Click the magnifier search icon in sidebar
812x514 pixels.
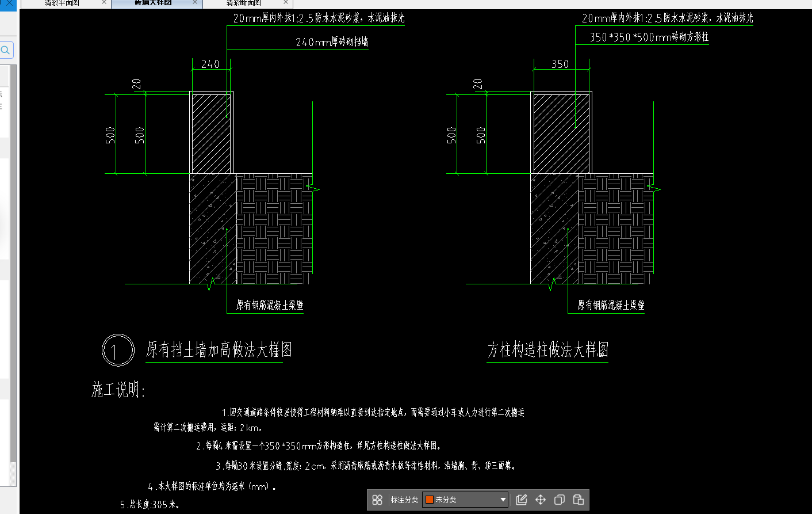click(6, 50)
